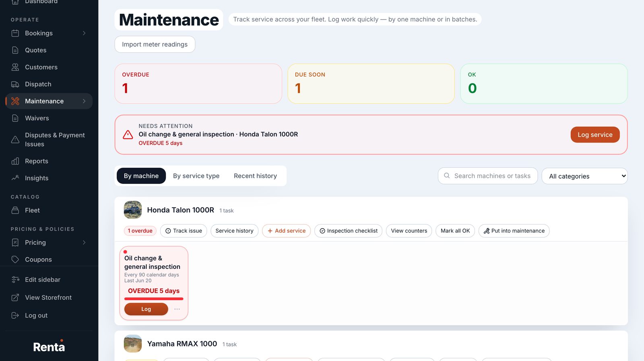Click the Fleet icon in Catalog
The height and width of the screenshot is (361, 644).
[x=15, y=210]
